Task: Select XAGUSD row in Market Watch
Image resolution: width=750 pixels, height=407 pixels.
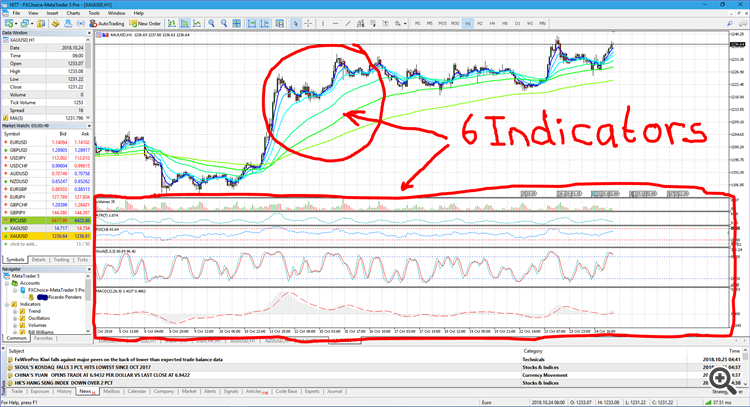Action: click(x=46, y=228)
